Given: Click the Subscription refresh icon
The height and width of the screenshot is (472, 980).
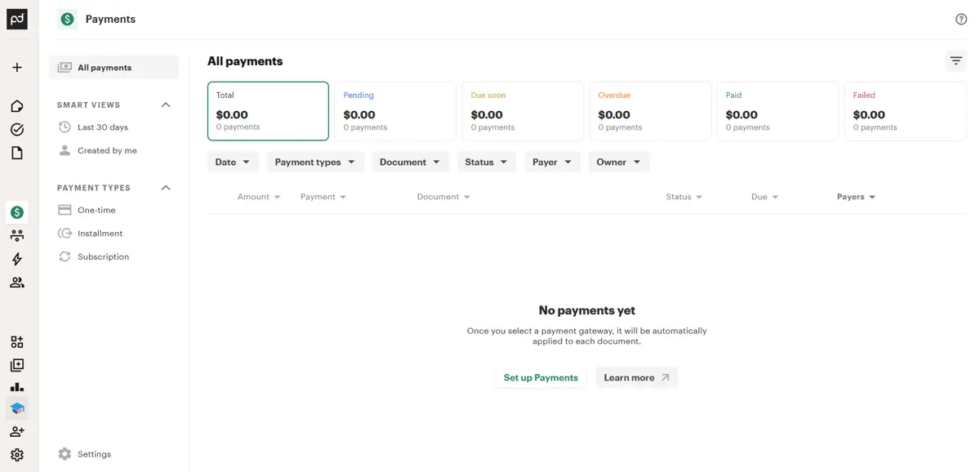Looking at the screenshot, I should coord(65,256).
